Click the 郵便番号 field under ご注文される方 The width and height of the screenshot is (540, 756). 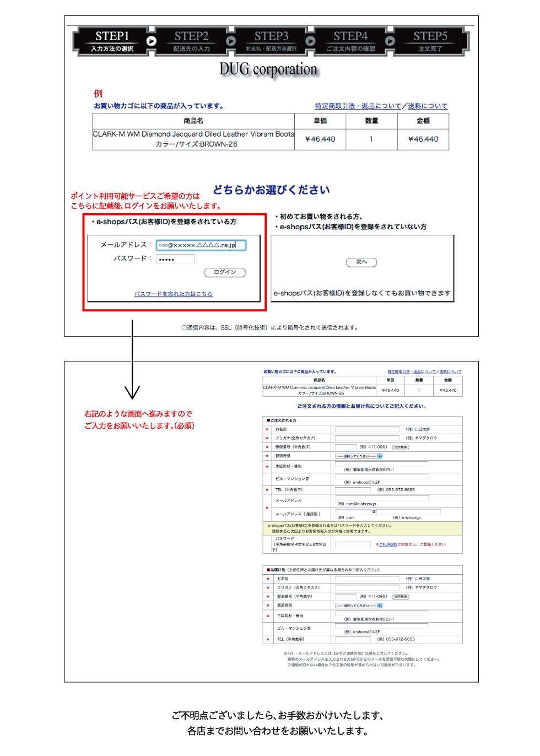pyautogui.click(x=346, y=446)
